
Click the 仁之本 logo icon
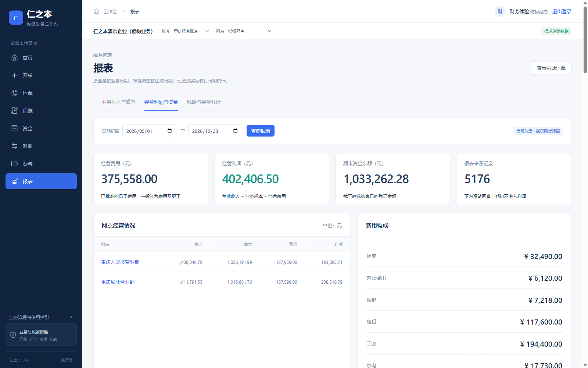click(x=16, y=18)
